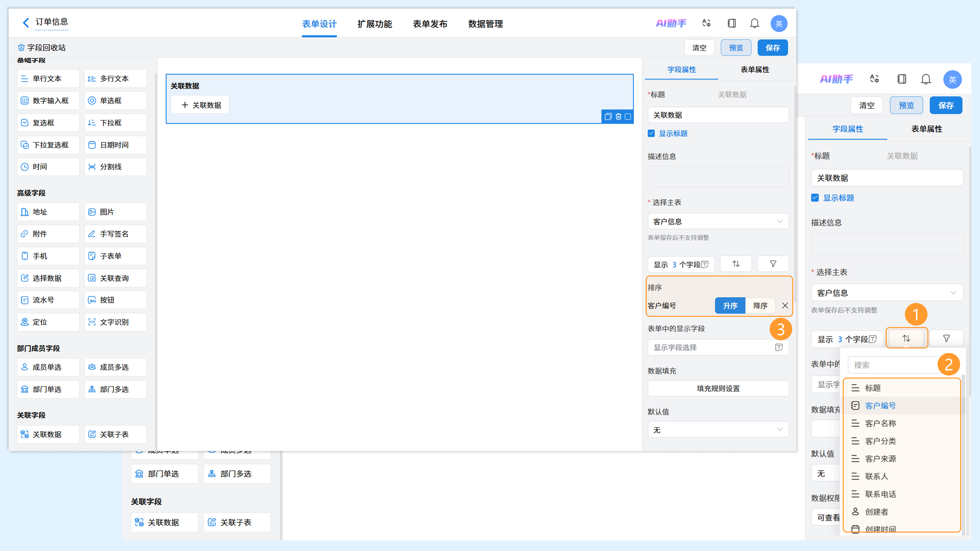Go back using arrow beside 订单信息
980x551 pixels.
(x=26, y=23)
